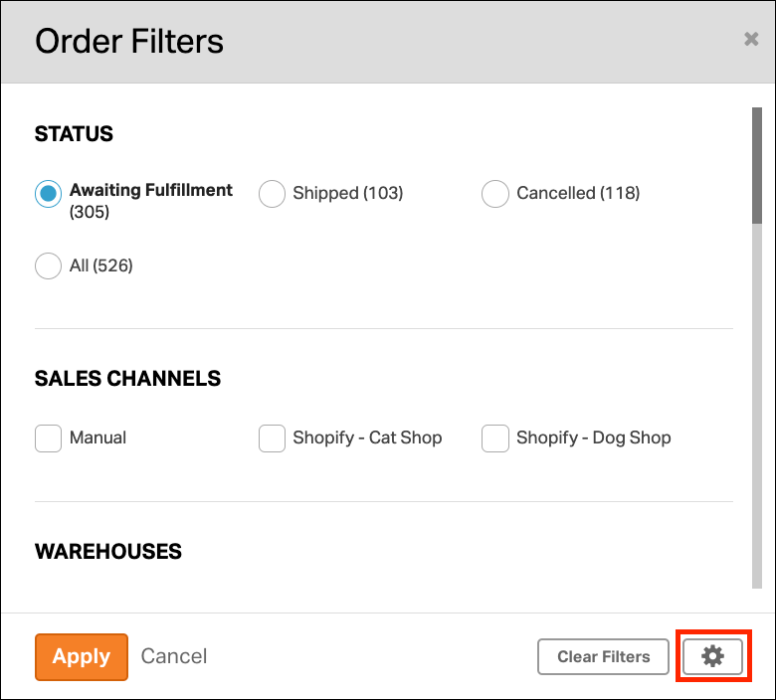The image size is (776, 700).
Task: Click the dark scrollbar thumb
Action: (x=757, y=166)
